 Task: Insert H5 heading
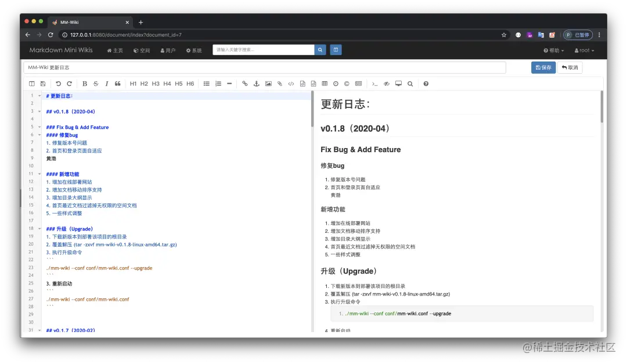point(179,84)
